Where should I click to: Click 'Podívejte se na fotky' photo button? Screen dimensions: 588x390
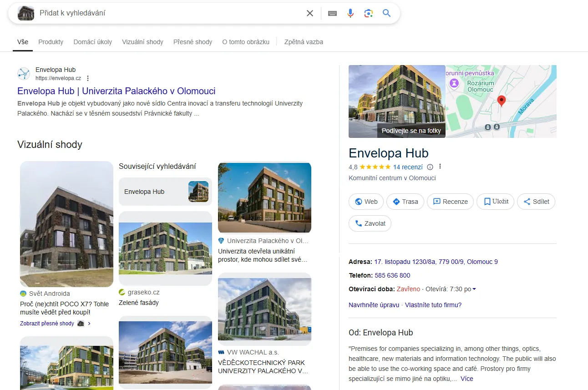coord(411,131)
